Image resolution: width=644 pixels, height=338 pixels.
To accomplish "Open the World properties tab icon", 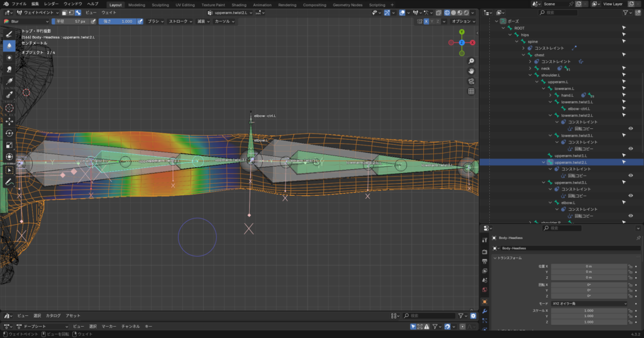I will pyautogui.click(x=484, y=290).
